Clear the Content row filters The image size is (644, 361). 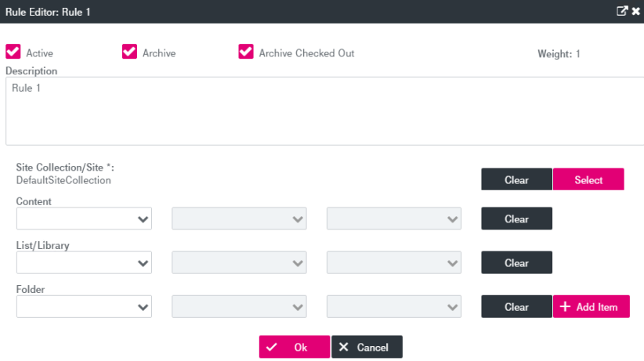[x=516, y=219]
